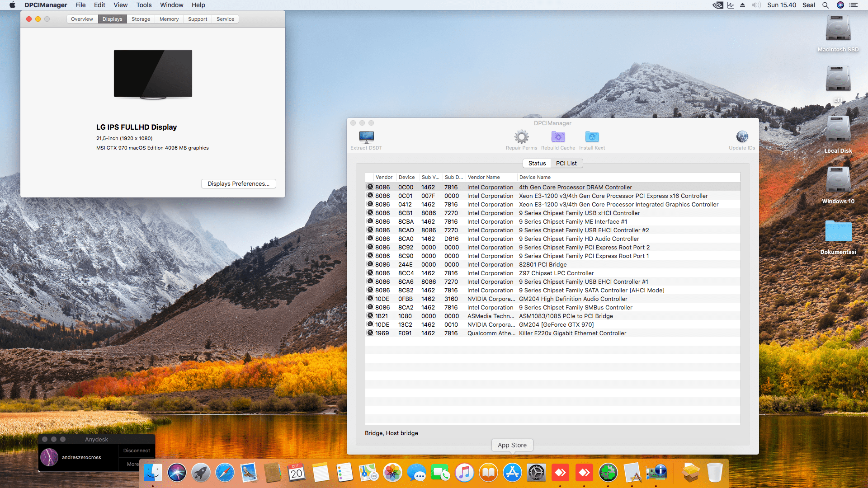This screenshot has height=488, width=868.
Task: Open the Spotlight search icon in the menu bar
Action: pos(825,5)
